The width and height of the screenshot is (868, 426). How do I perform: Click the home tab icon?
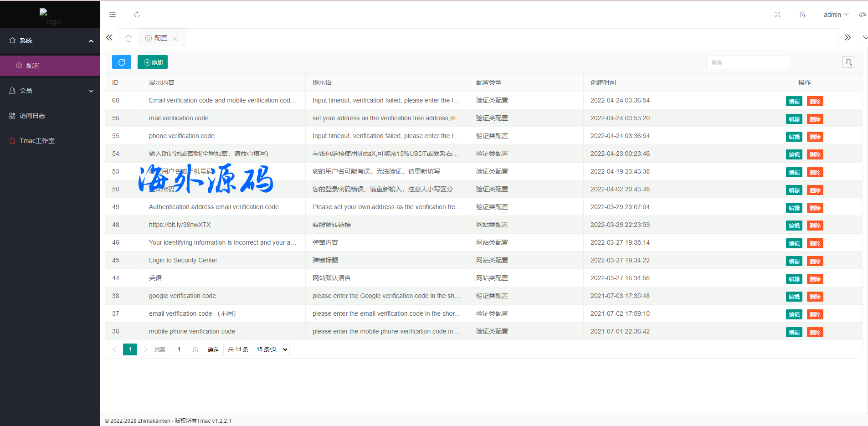[x=128, y=38]
